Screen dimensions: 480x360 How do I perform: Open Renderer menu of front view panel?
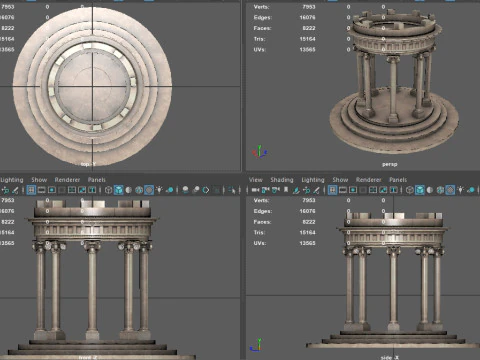point(67,180)
